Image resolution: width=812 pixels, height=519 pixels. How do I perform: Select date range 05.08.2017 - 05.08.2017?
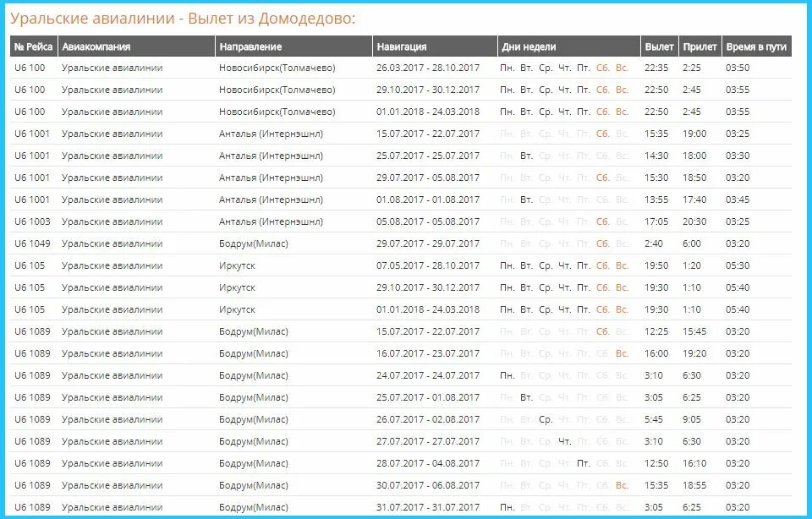pos(428,221)
